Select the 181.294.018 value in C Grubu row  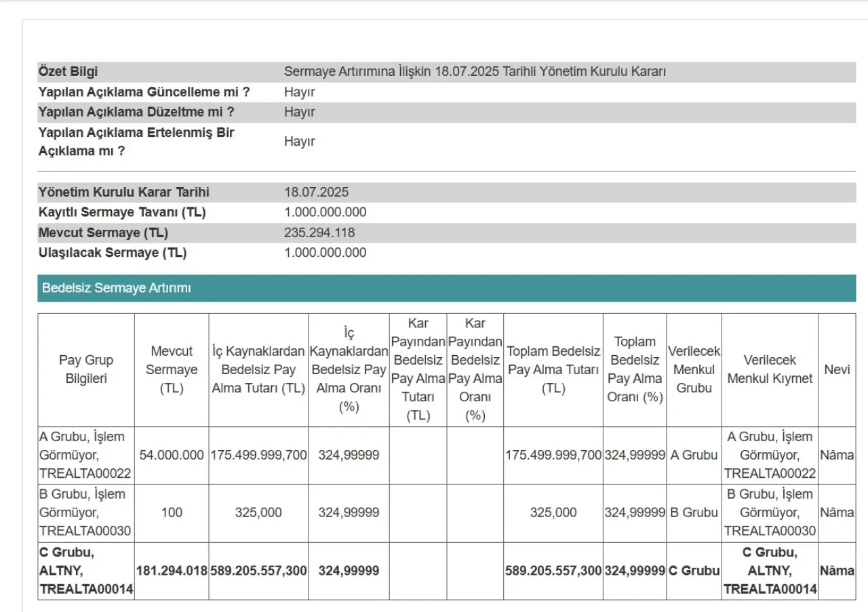tap(172, 571)
